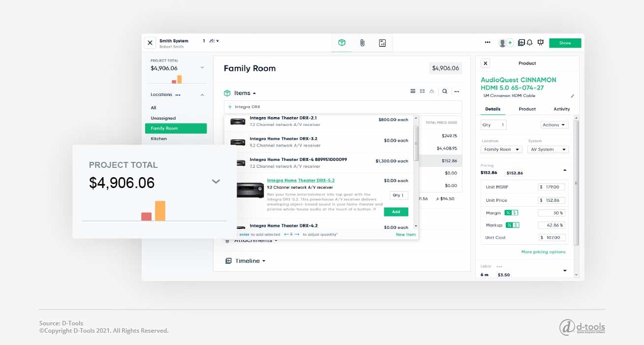Collapse the Items section arrow
The width and height of the screenshot is (644, 345).
click(254, 93)
